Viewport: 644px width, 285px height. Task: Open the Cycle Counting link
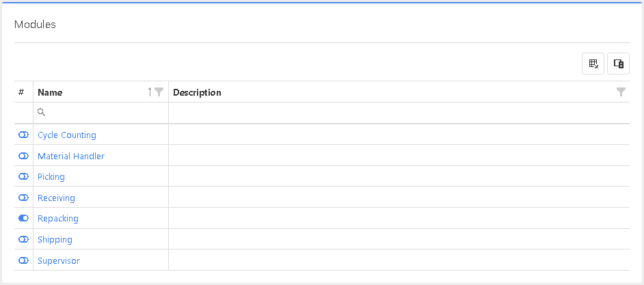tap(67, 135)
